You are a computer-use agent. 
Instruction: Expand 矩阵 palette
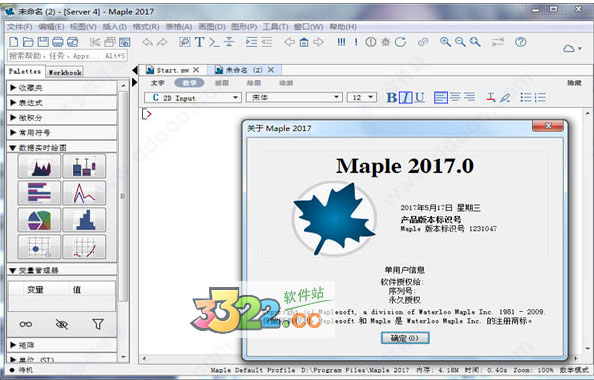(x=62, y=345)
